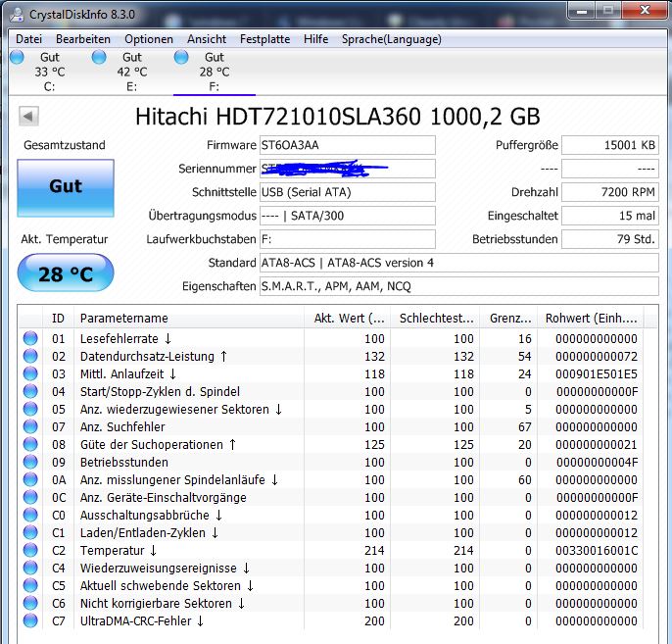Image resolution: width=672 pixels, height=644 pixels.
Task: Click the CrystalDiskInfo title bar app icon
Action: point(18,14)
